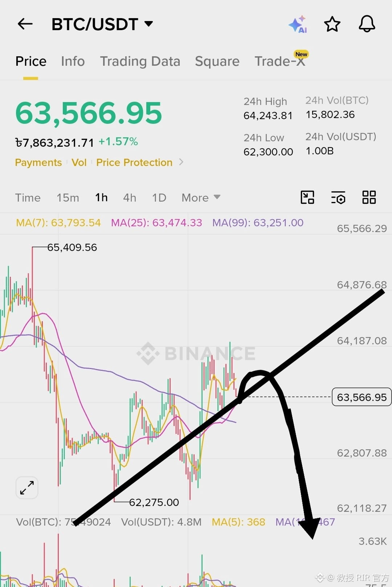This screenshot has height=587, width=392.
Task: Open the AI assistant sparkle icon
Action: coord(298,24)
